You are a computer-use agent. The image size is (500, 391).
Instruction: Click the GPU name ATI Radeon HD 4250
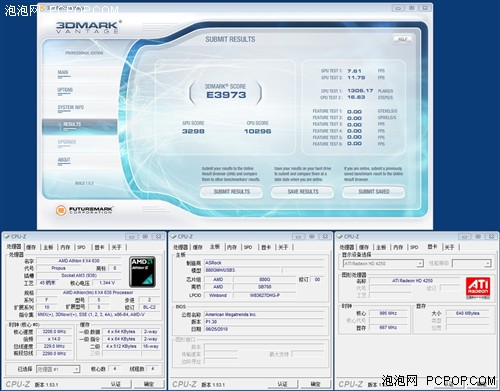pyautogui.click(x=412, y=281)
